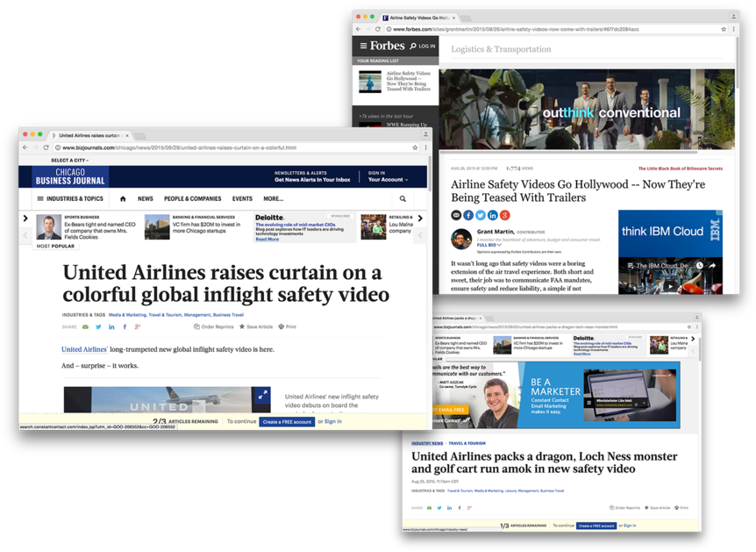756x552 pixels.
Task: Click Forbes window vertical scrollbar
Action: point(737,62)
